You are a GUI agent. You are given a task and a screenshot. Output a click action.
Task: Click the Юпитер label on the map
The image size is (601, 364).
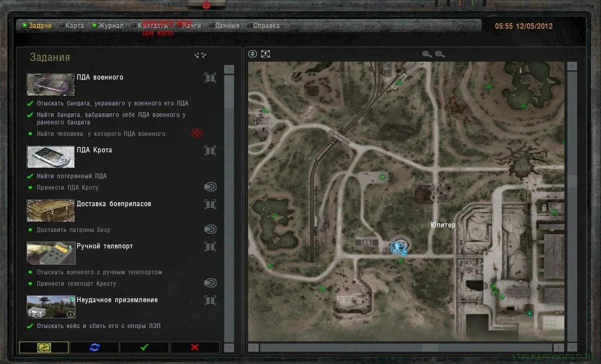tap(443, 225)
